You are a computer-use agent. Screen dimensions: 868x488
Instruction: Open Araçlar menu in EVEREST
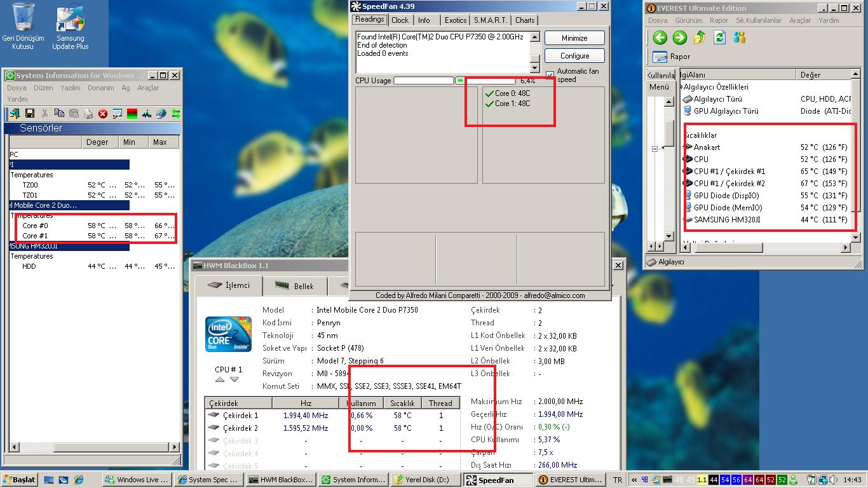pos(800,20)
